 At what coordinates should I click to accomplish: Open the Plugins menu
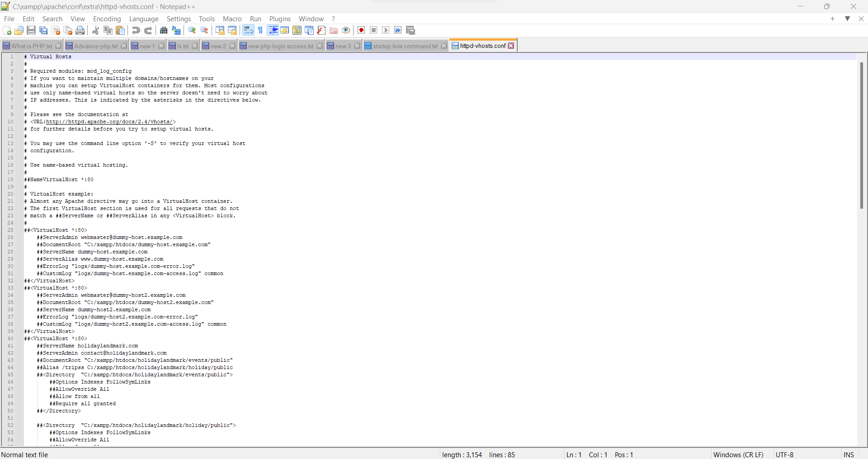pyautogui.click(x=280, y=19)
